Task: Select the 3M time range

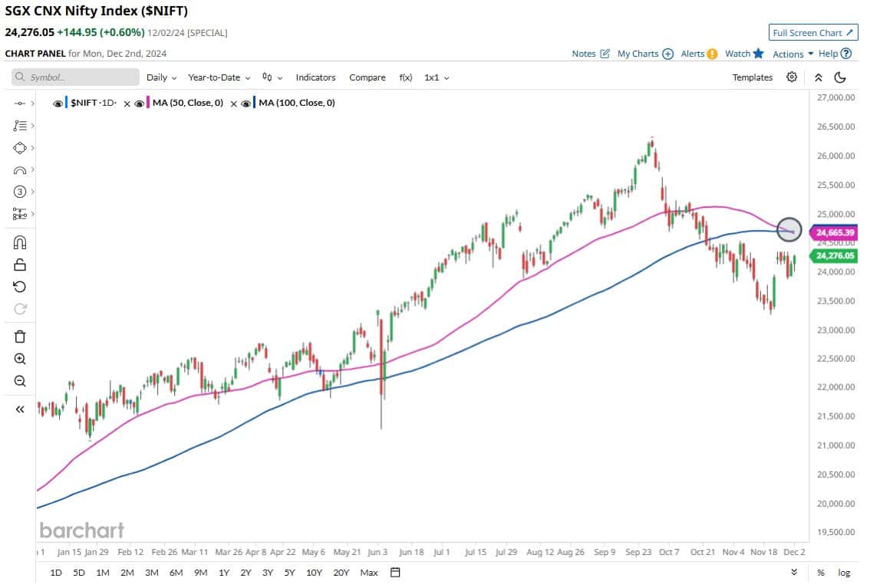Action: 151,573
